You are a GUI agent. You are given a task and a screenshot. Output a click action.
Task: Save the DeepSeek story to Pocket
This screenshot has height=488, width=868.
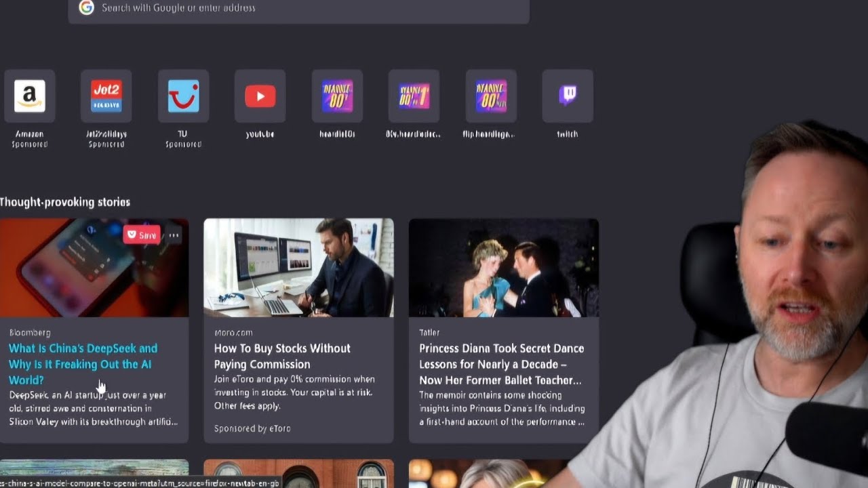click(141, 235)
